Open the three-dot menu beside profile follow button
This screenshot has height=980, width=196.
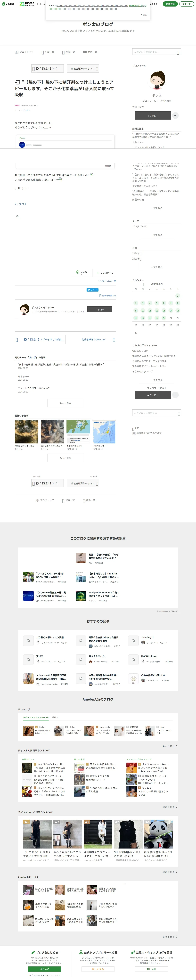pyautogui.click(x=175, y=115)
